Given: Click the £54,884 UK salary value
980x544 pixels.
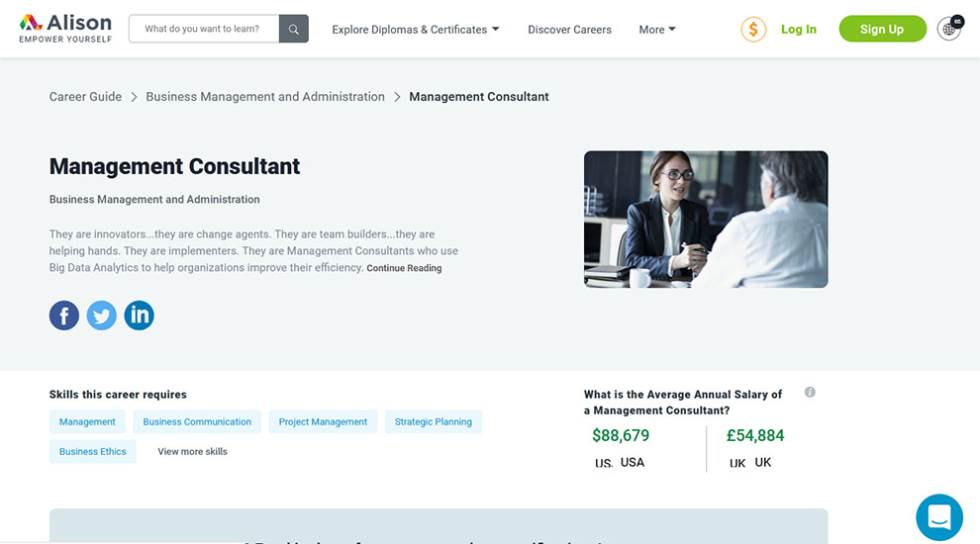Looking at the screenshot, I should [x=755, y=435].
